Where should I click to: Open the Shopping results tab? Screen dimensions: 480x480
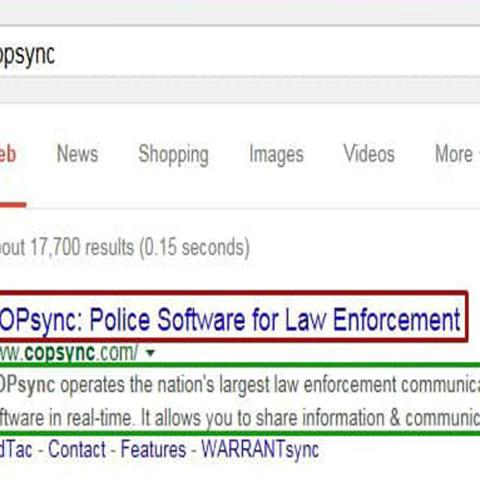point(174,155)
